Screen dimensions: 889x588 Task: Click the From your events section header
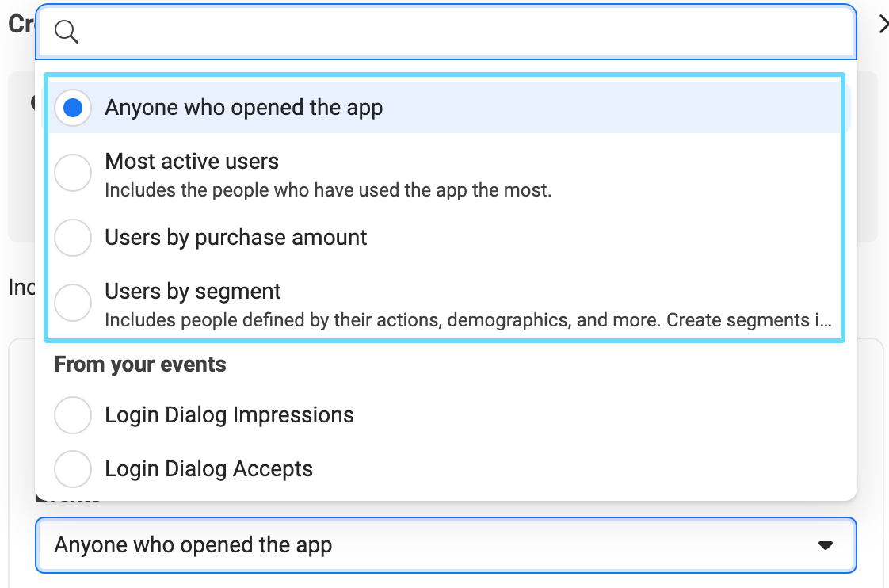pyautogui.click(x=139, y=364)
